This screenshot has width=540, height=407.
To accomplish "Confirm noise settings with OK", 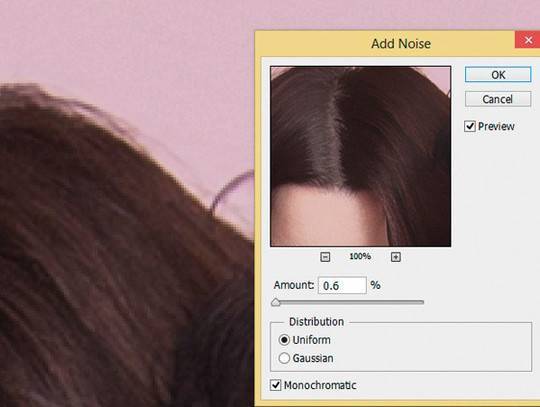I will [498, 75].
